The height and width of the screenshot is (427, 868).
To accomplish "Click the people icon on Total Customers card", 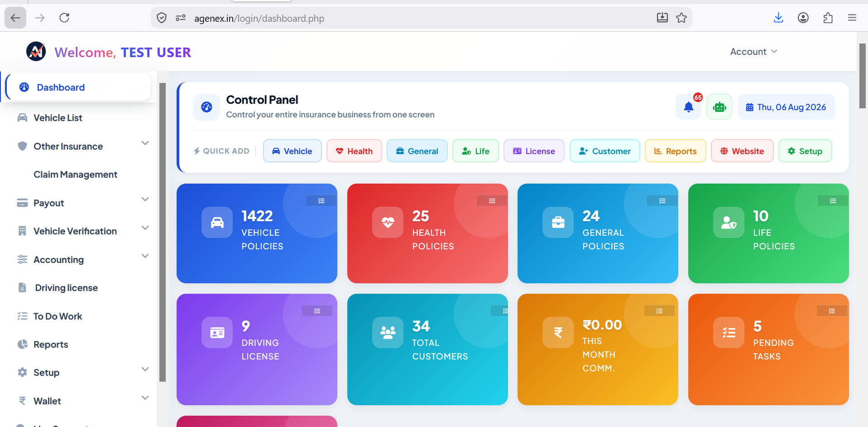I will [388, 333].
